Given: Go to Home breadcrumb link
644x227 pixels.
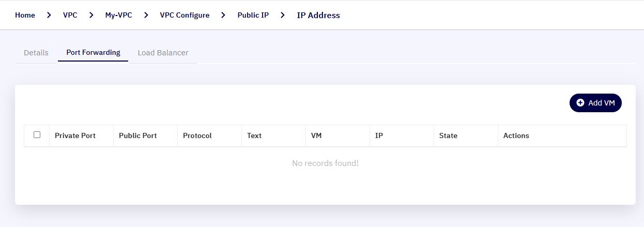Looking at the screenshot, I should pyautogui.click(x=25, y=15).
